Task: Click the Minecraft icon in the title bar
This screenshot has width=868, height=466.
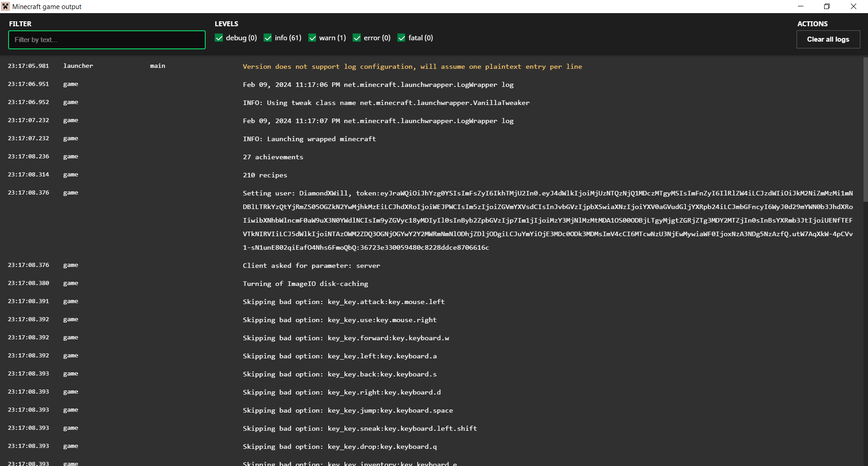Action: tap(5, 6)
